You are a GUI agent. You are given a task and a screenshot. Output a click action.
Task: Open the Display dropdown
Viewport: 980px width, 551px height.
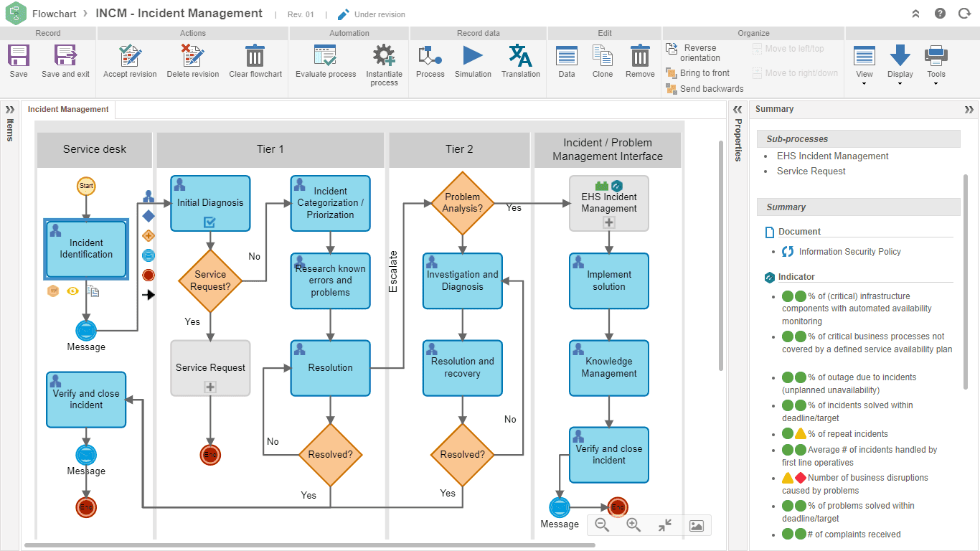coord(900,65)
